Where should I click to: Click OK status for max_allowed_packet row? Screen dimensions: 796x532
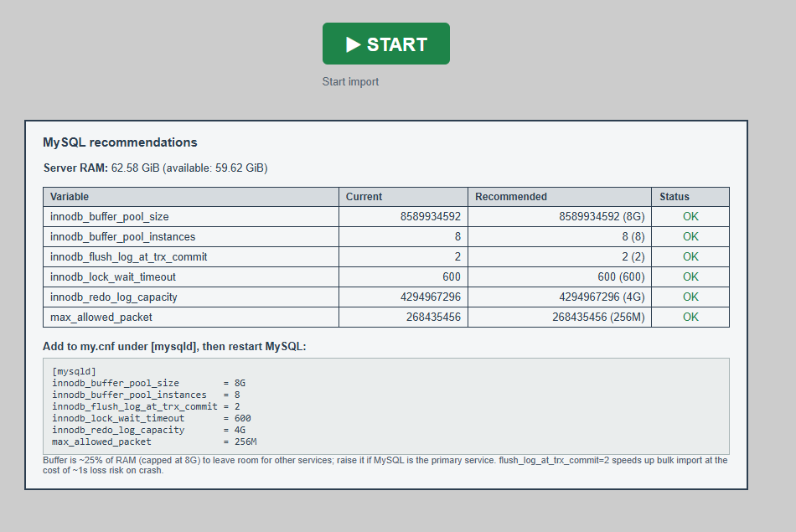[690, 318]
